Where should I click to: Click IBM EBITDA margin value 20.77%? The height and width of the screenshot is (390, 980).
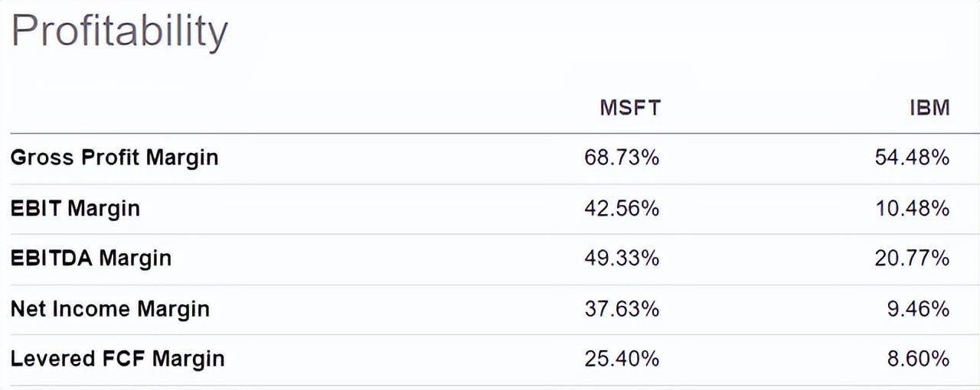912,258
